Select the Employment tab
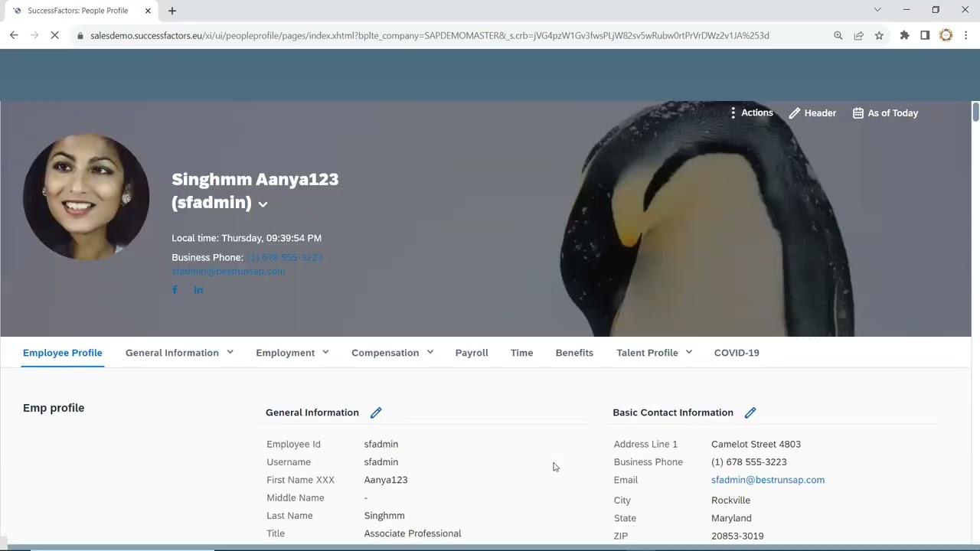This screenshot has width=980, height=551. (286, 353)
